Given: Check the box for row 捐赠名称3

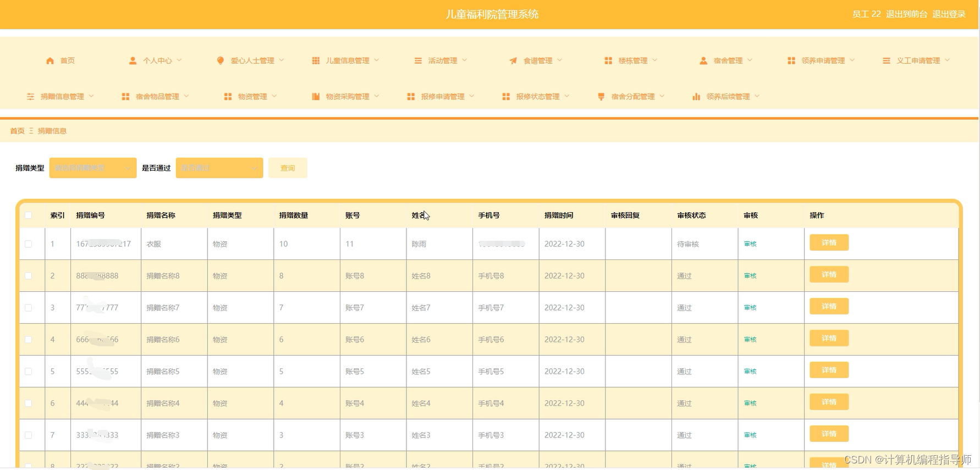Looking at the screenshot, I should 29,435.
